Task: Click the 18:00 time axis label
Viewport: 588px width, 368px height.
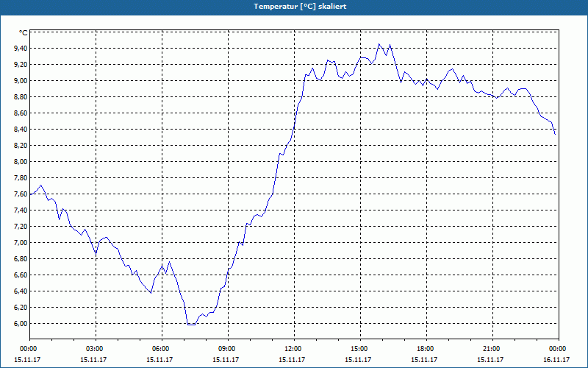Action: click(425, 349)
